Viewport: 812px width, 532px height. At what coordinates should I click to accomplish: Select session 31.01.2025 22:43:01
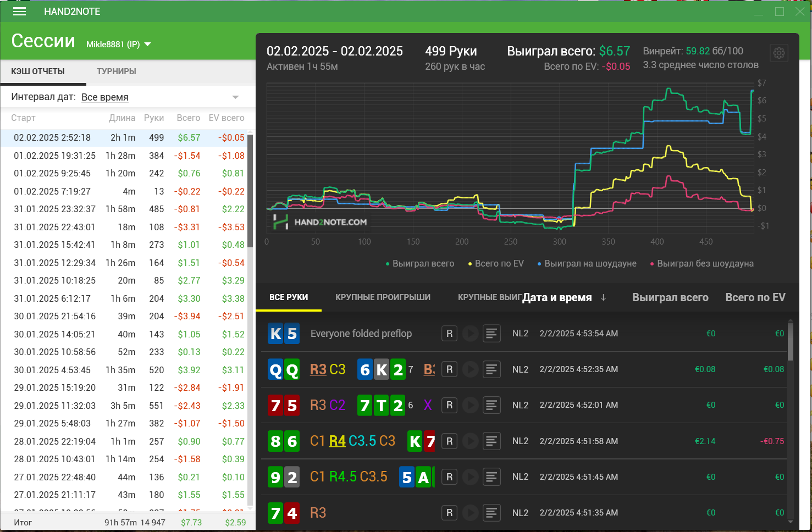(x=124, y=227)
